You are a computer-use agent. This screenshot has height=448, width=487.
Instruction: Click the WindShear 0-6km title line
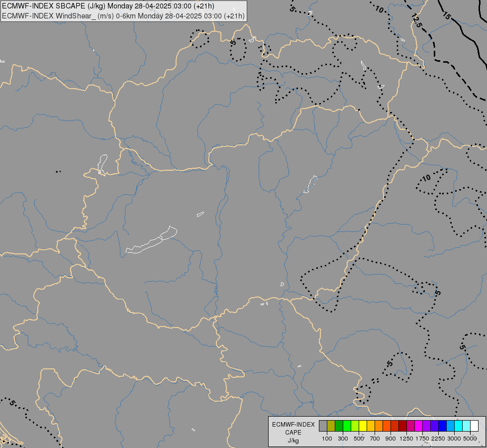[x=123, y=16]
